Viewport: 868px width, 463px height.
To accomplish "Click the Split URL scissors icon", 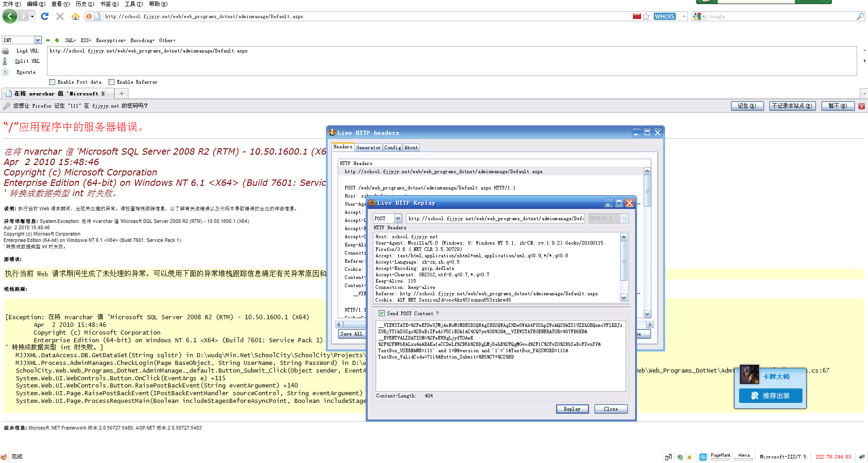I will pyautogui.click(x=5, y=61).
